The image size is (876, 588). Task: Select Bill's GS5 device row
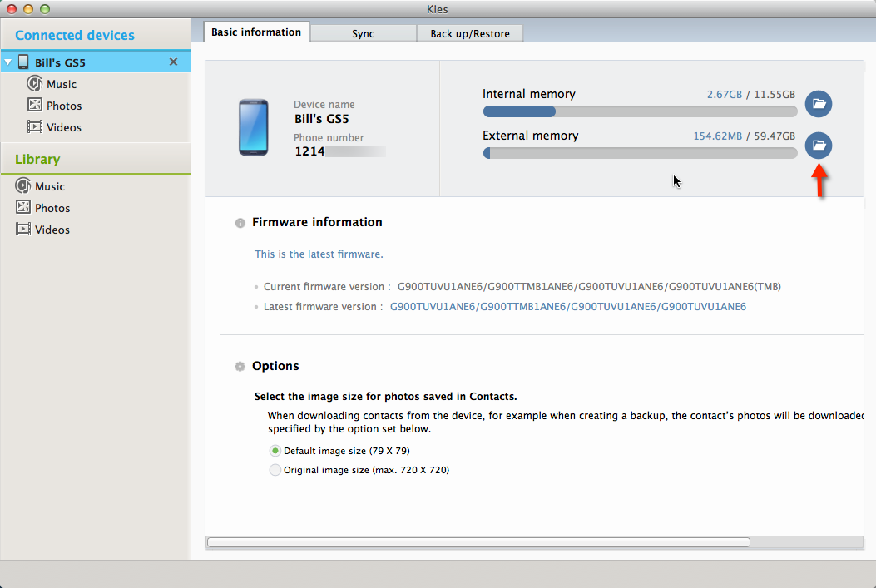coord(96,62)
